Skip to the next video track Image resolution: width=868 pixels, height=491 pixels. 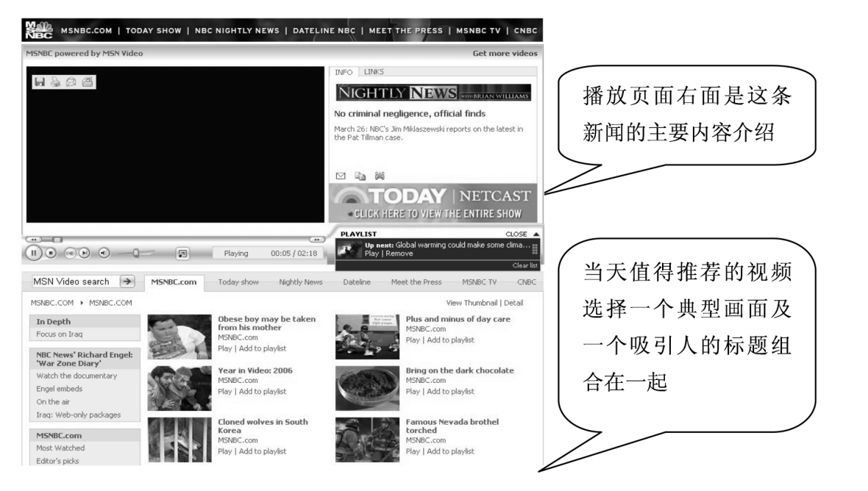[84, 253]
